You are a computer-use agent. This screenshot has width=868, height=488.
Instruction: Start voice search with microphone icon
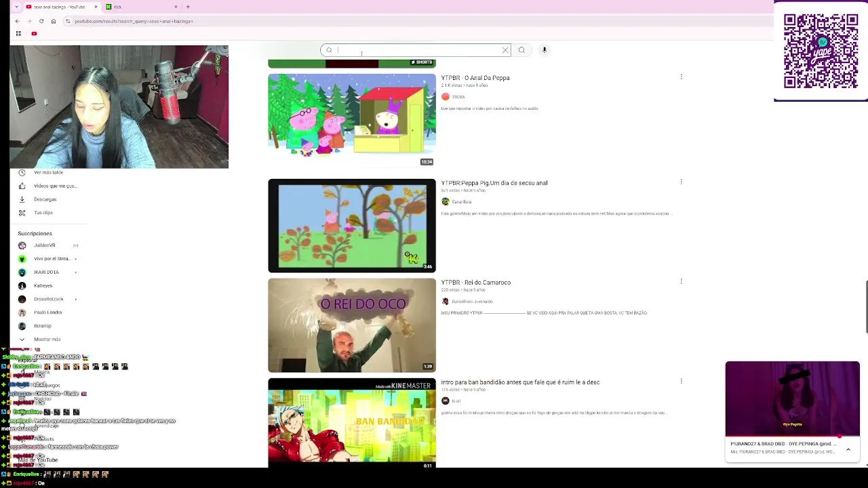(544, 50)
